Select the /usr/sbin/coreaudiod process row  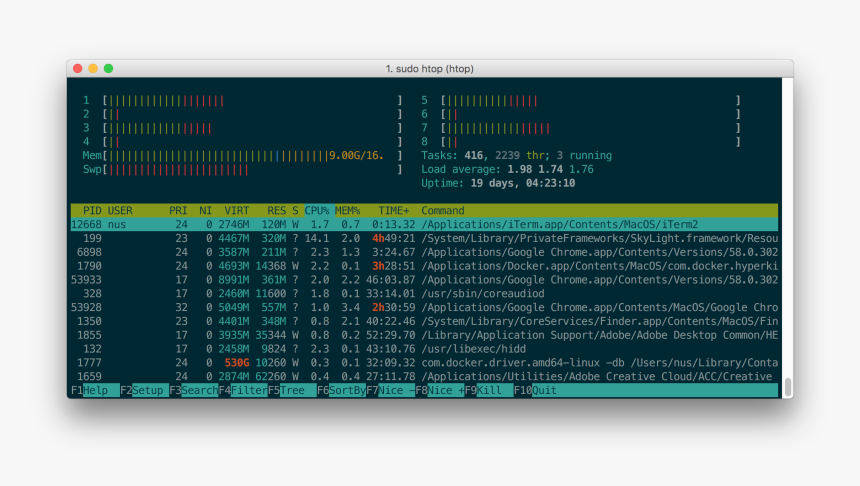coord(424,293)
